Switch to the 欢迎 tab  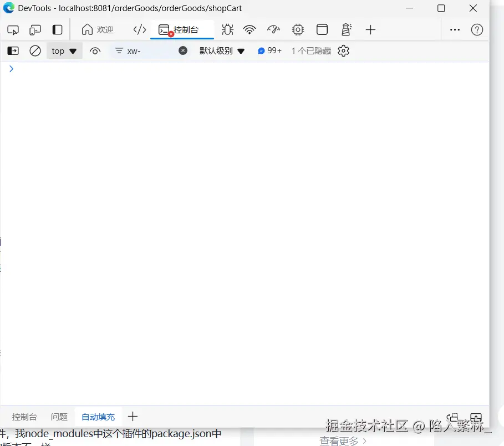pos(98,30)
